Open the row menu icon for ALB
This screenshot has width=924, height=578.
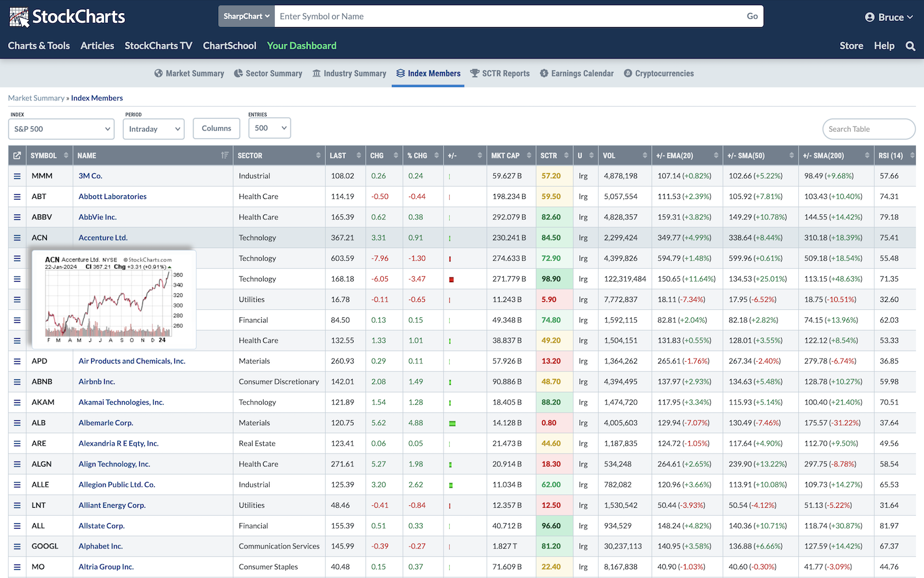click(17, 423)
